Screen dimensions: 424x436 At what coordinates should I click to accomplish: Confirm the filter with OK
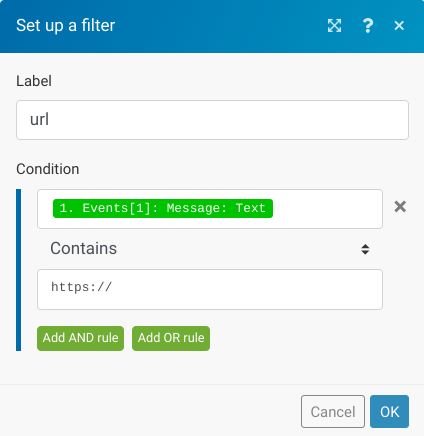pyautogui.click(x=389, y=412)
